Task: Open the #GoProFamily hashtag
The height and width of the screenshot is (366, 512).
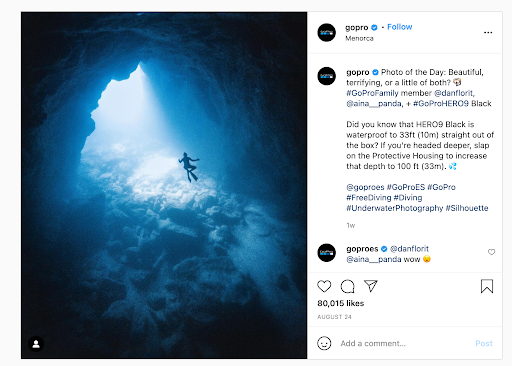Action: click(x=372, y=93)
